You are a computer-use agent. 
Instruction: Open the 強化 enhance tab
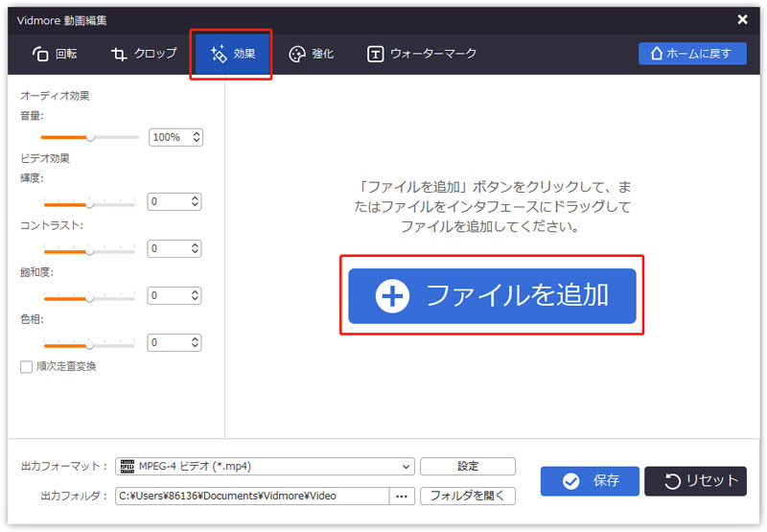coord(311,54)
